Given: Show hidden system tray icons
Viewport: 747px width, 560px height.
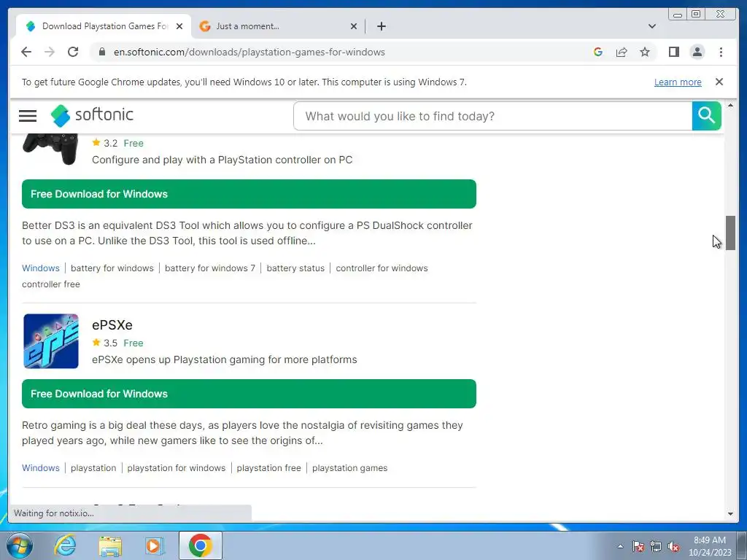Looking at the screenshot, I should [620, 546].
